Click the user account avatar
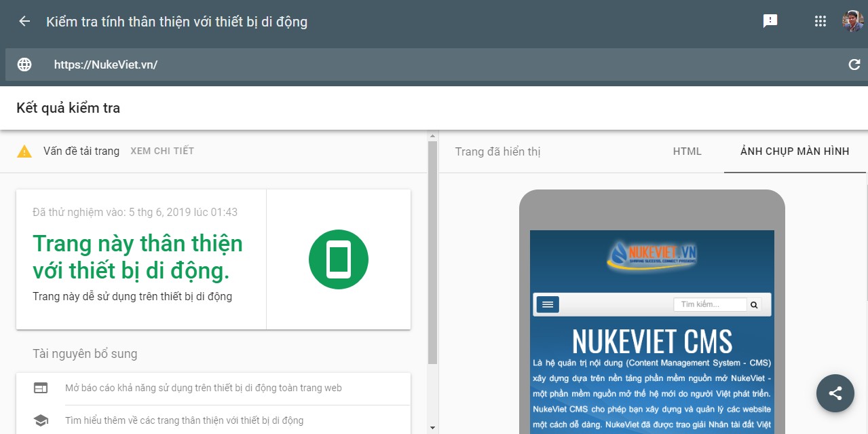 coord(853,21)
